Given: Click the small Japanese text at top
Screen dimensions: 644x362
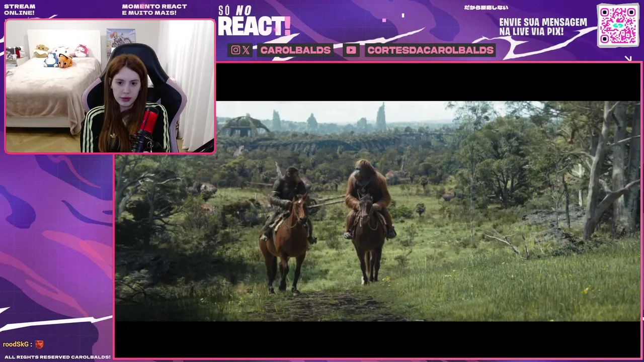Looking at the screenshot, I should point(486,8).
